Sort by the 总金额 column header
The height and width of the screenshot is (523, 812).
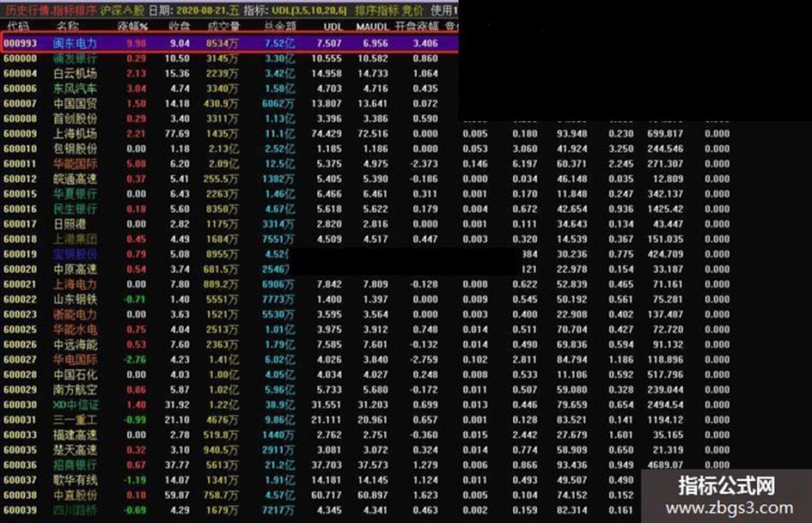coord(280,26)
